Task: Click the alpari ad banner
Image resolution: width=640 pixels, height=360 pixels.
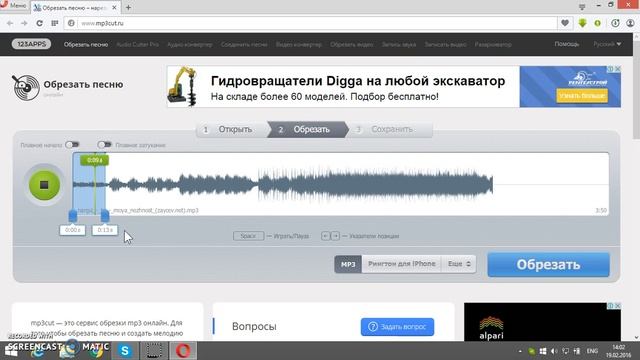Action: click(542, 322)
